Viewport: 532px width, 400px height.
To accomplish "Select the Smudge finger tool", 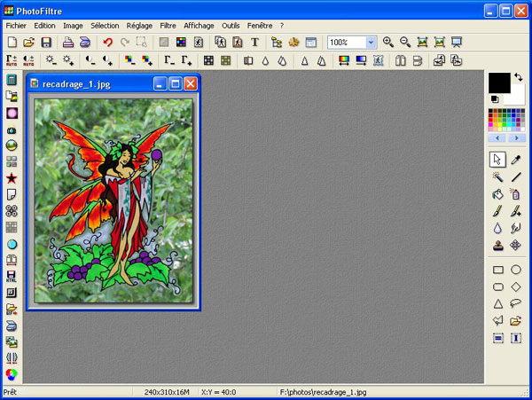I will [x=516, y=228].
